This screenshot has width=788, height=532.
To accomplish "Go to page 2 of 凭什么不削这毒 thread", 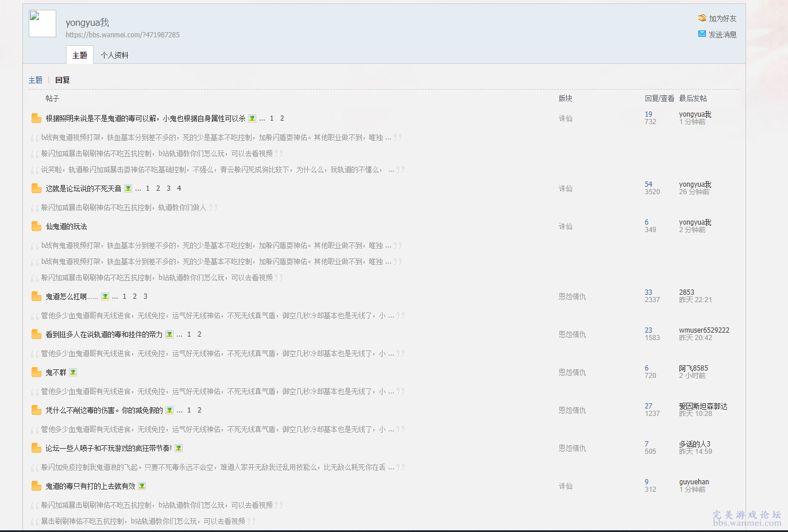I will click(199, 410).
